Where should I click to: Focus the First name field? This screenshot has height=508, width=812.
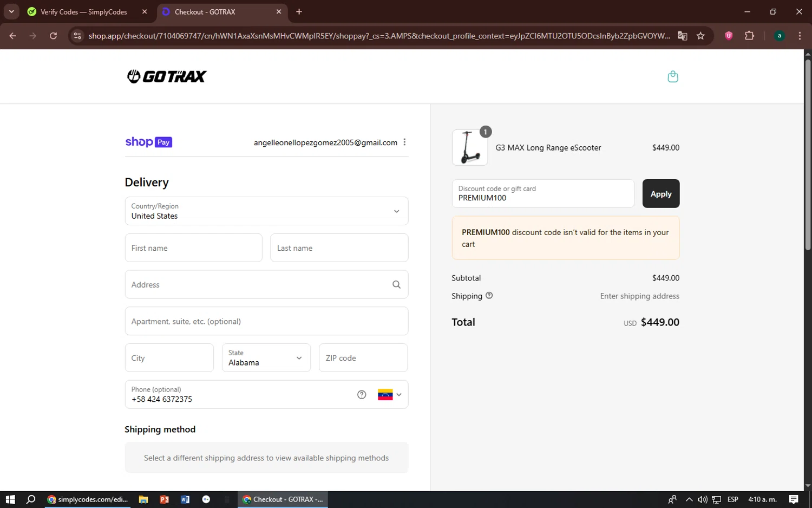click(194, 248)
